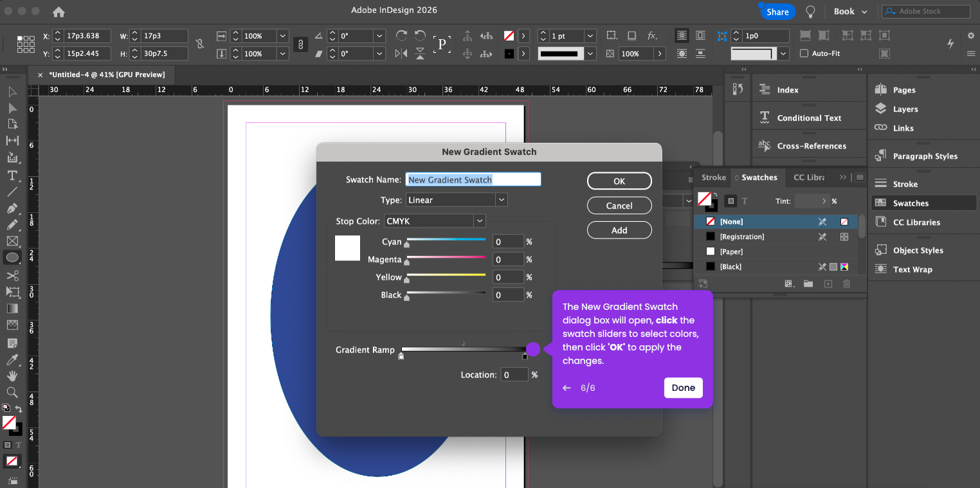
Task: Enable the Auto-Fit checkbox
Action: (804, 53)
